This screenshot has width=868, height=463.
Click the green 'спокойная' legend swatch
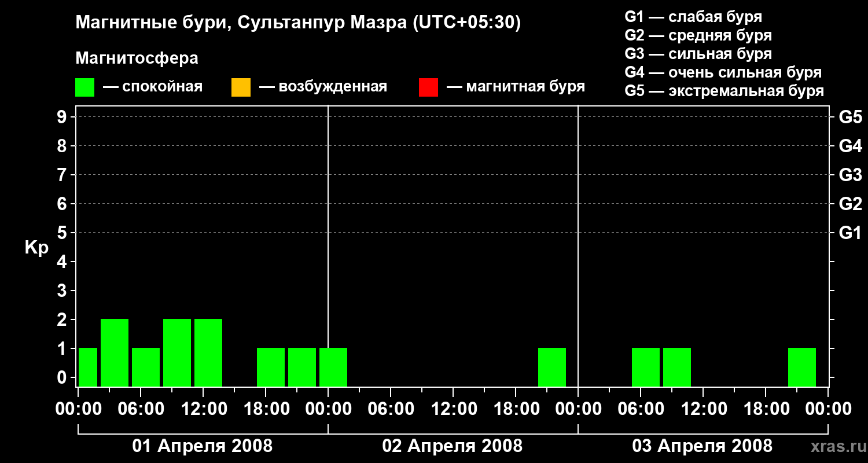(84, 87)
